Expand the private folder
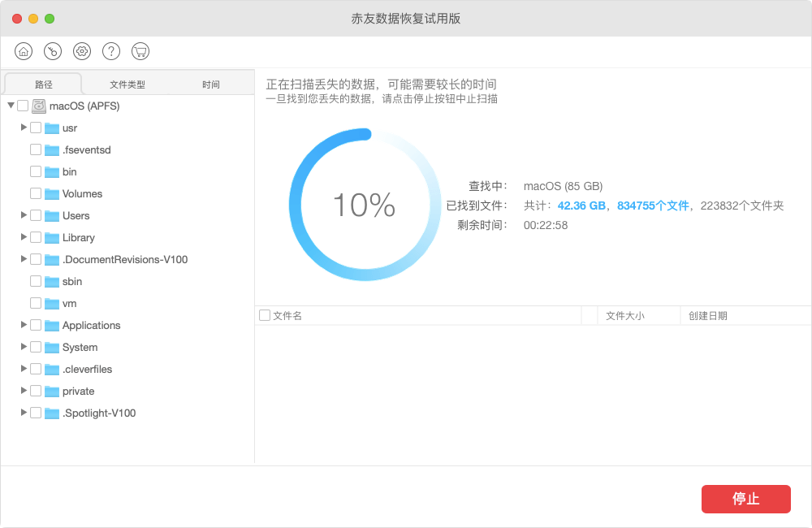This screenshot has width=812, height=528. point(24,390)
